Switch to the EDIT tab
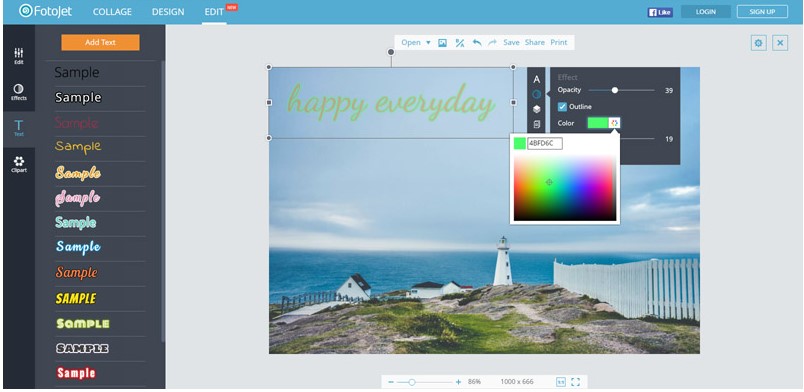The width and height of the screenshot is (804, 392). tap(214, 12)
